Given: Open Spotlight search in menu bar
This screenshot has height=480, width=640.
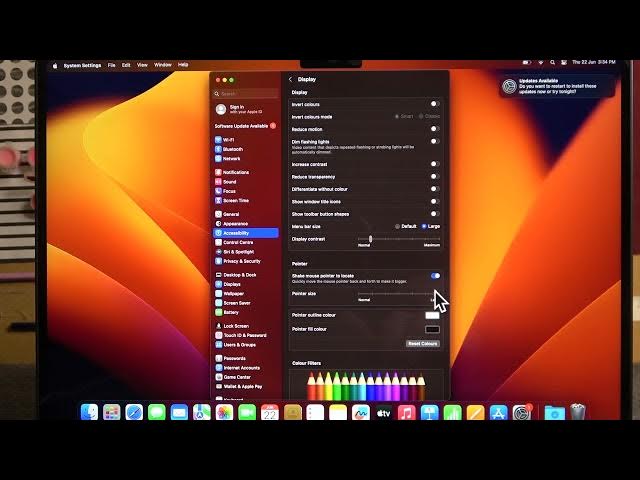Looking at the screenshot, I should [552, 62].
